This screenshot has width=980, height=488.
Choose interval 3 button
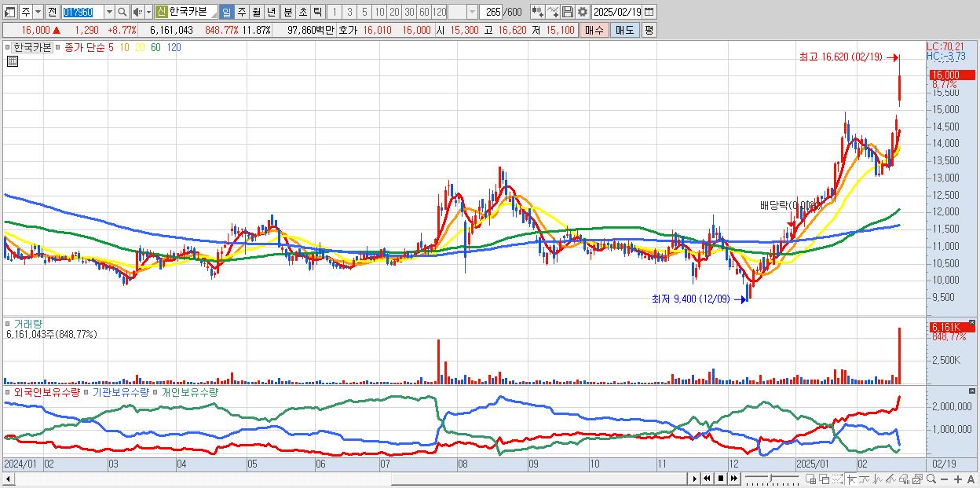[349, 12]
